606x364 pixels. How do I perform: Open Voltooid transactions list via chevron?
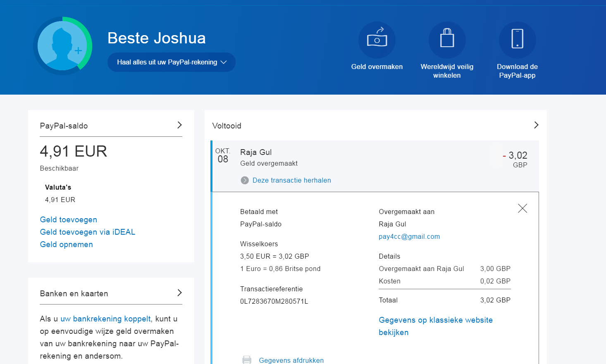point(536,125)
